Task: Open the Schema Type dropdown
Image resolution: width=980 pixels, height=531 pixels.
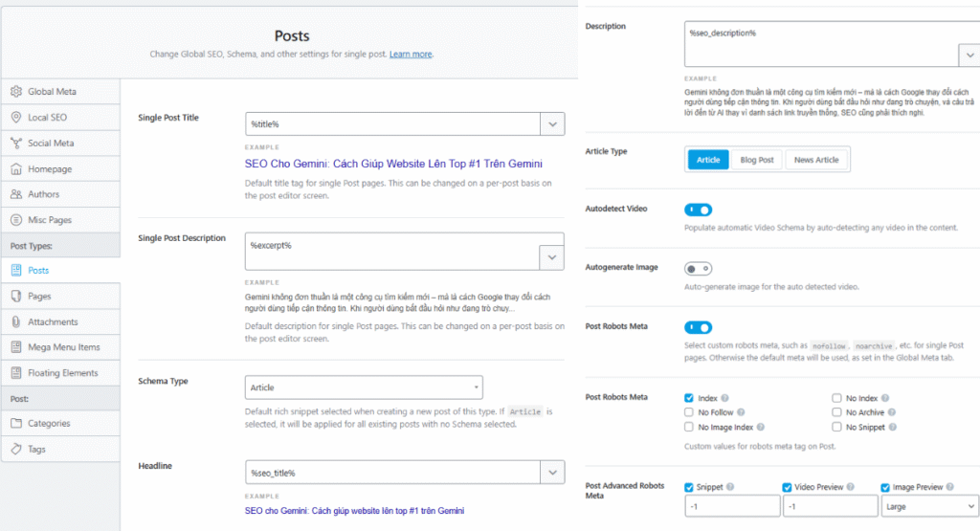Action: tap(364, 387)
